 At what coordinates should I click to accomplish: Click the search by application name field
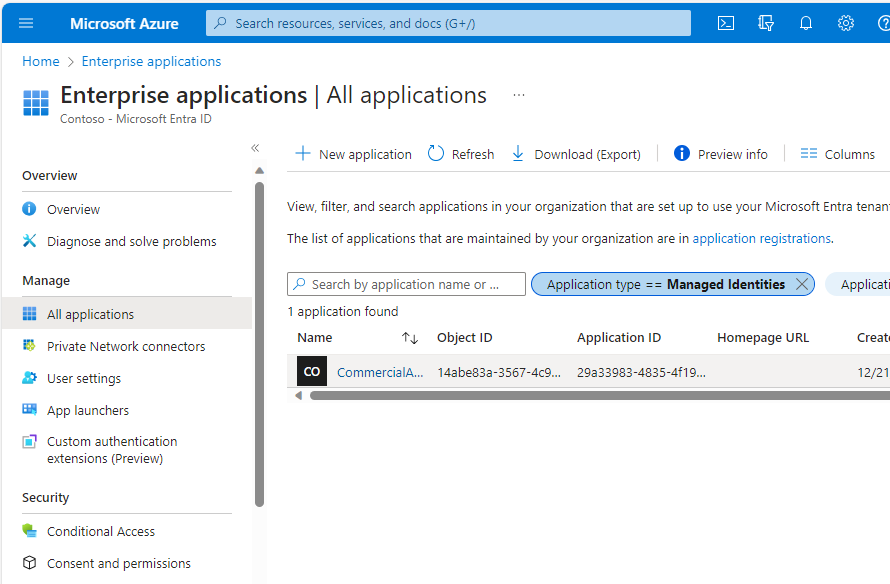pos(406,284)
